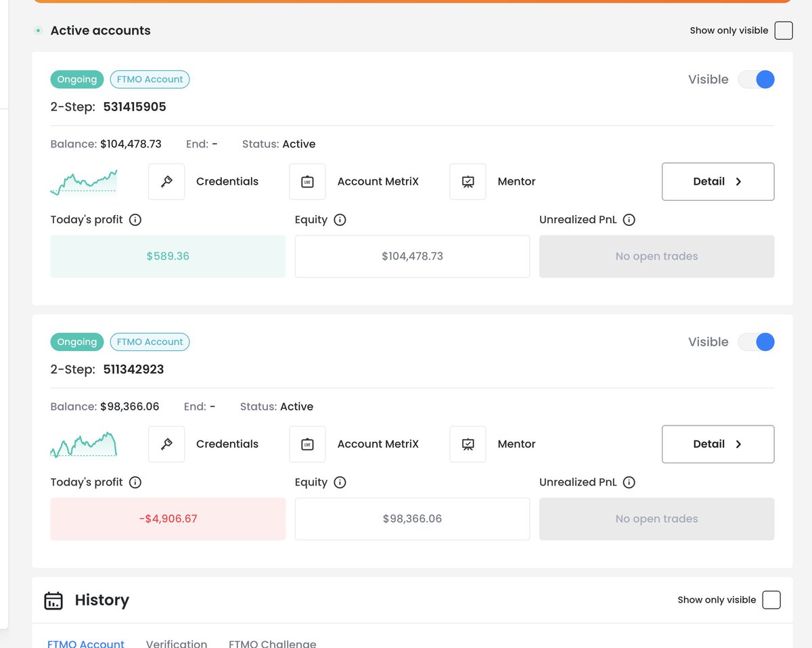Screen dimensions: 812x648
Task: Click the balance chart thumbnail for account 511342923
Action: tap(83, 444)
